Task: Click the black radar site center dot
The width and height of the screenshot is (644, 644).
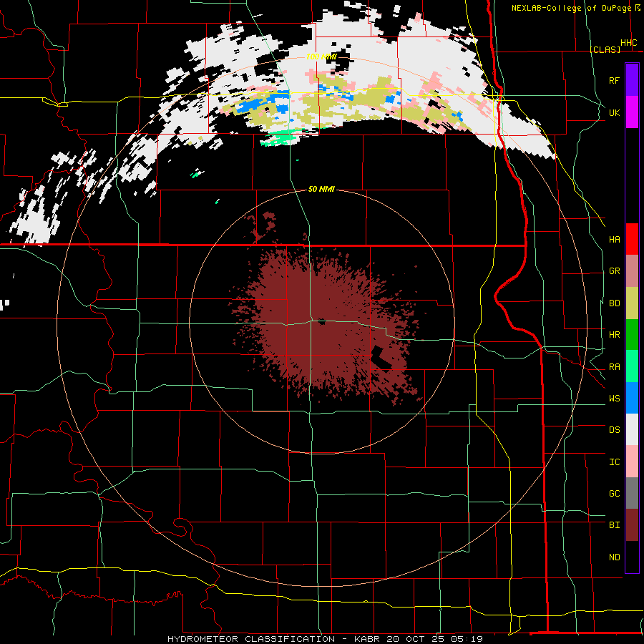Action: [321, 321]
